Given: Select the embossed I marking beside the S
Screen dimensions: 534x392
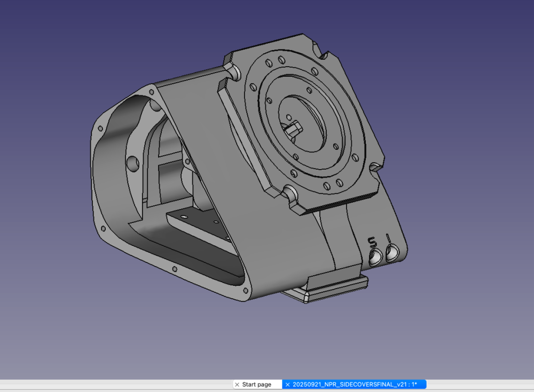Looking at the screenshot, I should pos(388,238).
